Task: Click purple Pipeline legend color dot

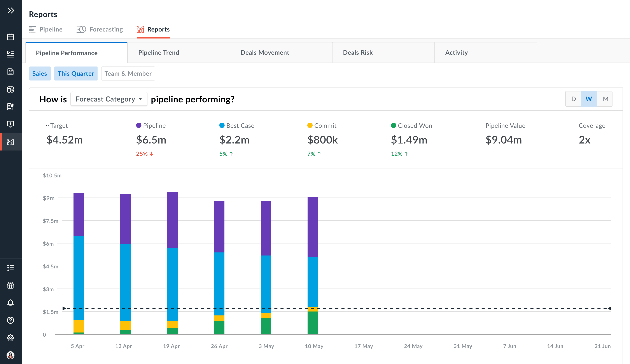Action: tap(139, 126)
